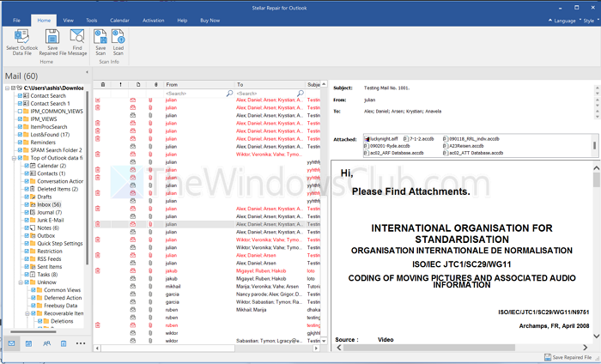Switch to Contacts view icon at bottom
Screen dimensions: 601x364
coord(46,343)
